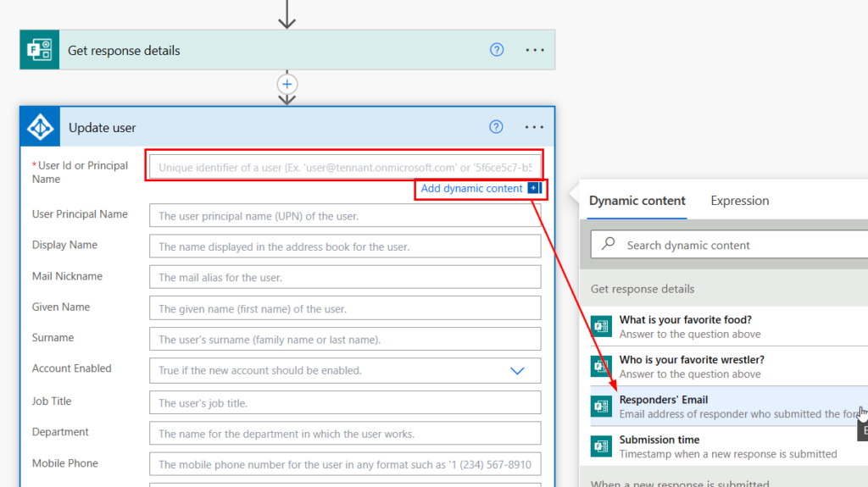
Task: Click the Add dynamic content link
Action: pyautogui.click(x=472, y=189)
